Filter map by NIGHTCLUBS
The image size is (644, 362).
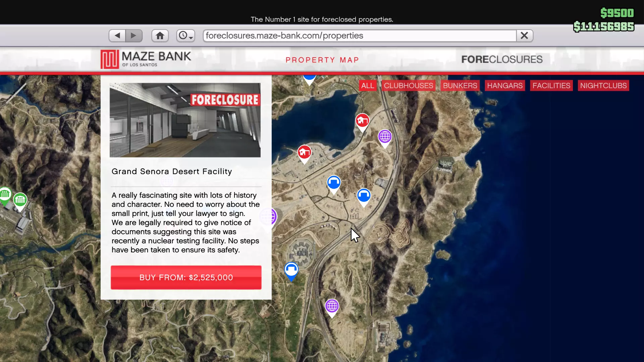603,85
